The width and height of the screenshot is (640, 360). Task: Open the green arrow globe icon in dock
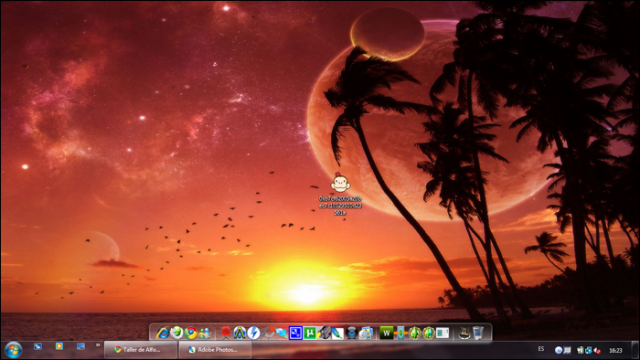point(176,333)
